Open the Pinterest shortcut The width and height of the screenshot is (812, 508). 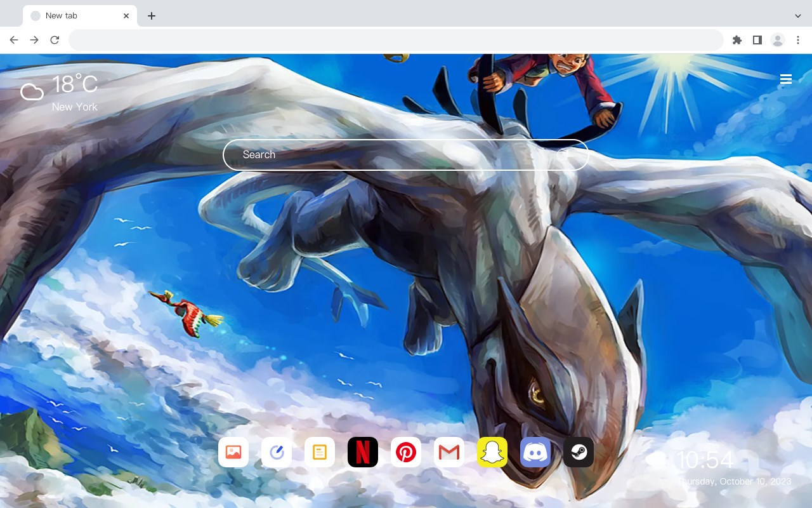[x=406, y=452]
